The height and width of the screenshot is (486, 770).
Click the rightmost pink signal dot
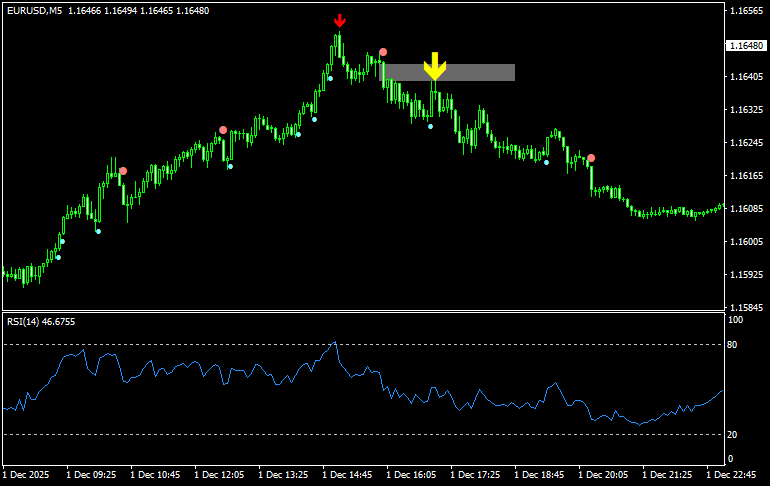(x=591, y=158)
